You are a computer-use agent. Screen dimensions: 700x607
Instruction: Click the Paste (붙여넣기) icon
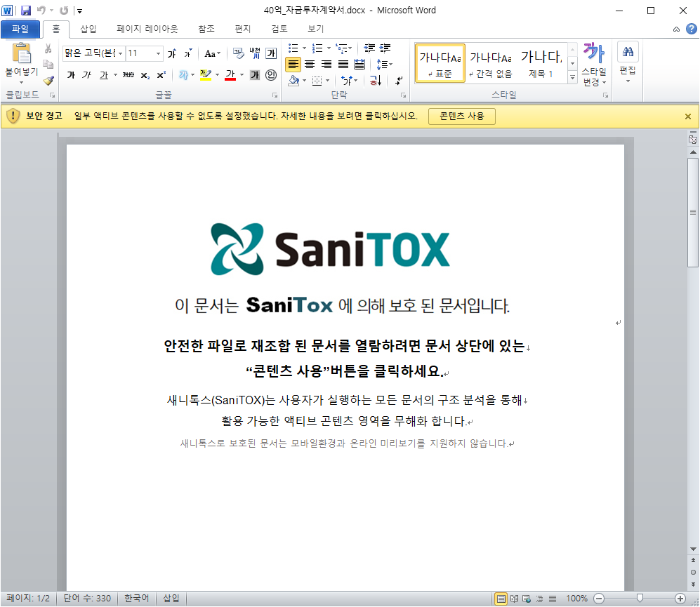click(x=22, y=53)
